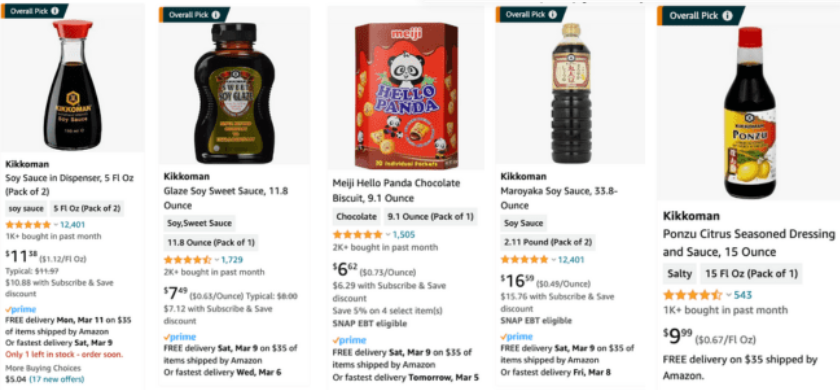Viewport: 840px width, 390px height.
Task: Click info icon on Maroyaka Overall Pick badge
Action: point(552,14)
